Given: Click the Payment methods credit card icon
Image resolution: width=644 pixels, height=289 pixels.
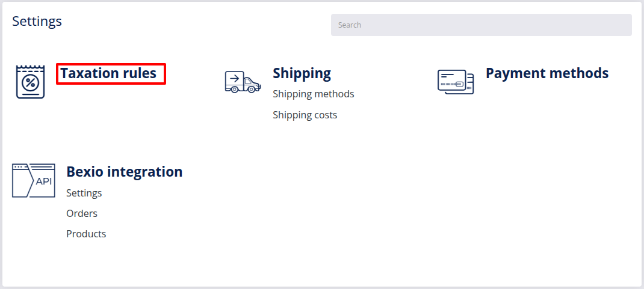Looking at the screenshot, I should [x=456, y=82].
